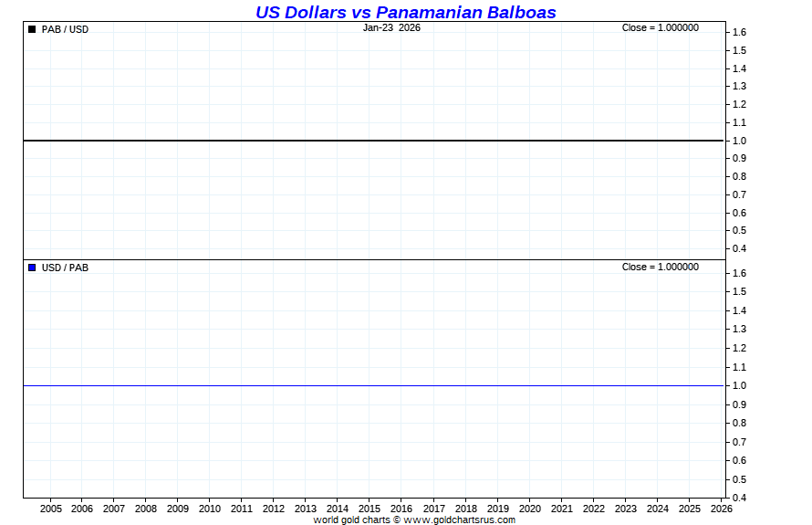Click the black PAB/USD line in upper chart
Image resolution: width=812 pixels, height=525 pixels.
tap(365, 141)
